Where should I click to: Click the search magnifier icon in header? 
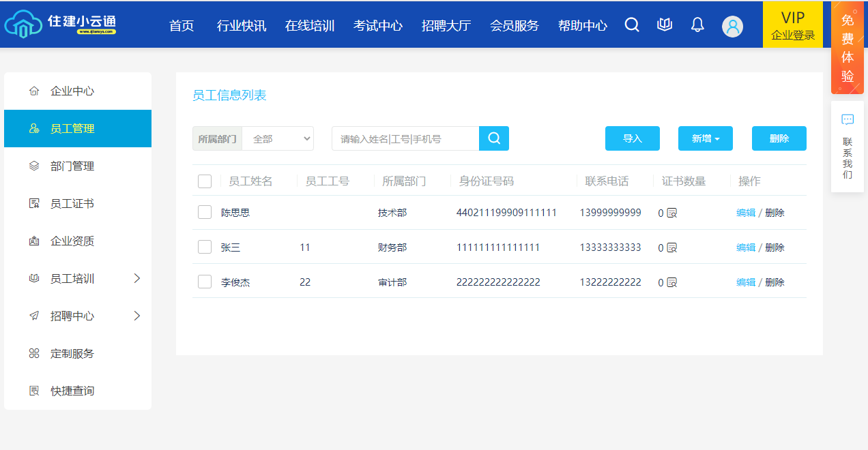632,25
